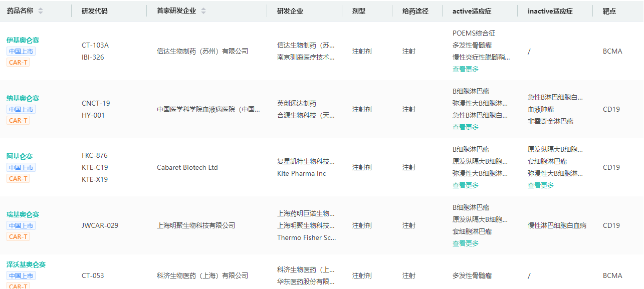The height and width of the screenshot is (289, 644).
Task: Open the 伊基奥仑赛 drug details link
Action: pyautogui.click(x=23, y=40)
